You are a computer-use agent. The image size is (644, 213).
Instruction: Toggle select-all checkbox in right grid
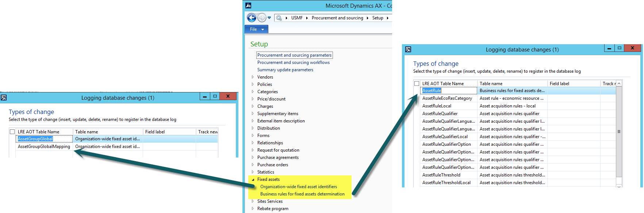[417, 84]
